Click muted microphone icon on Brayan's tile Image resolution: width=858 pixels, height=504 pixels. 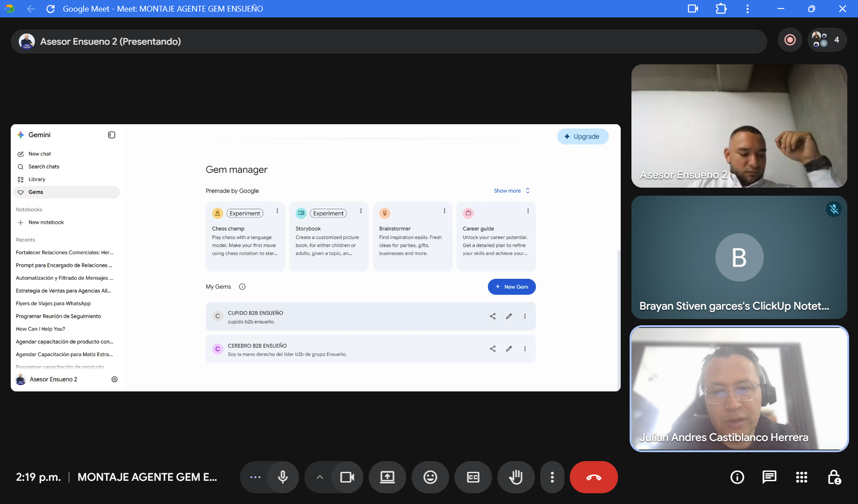(834, 209)
